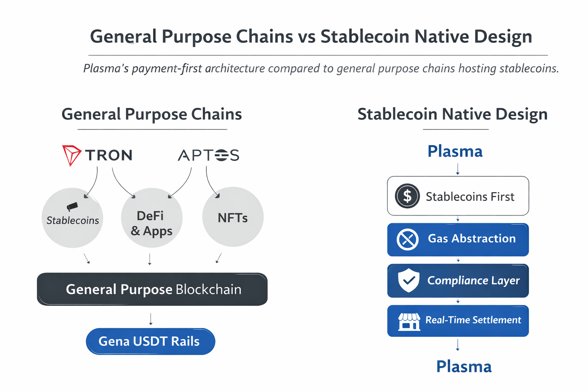Click the General Purpose Blockchain bar
The height and width of the screenshot is (392, 588).
[x=152, y=289]
